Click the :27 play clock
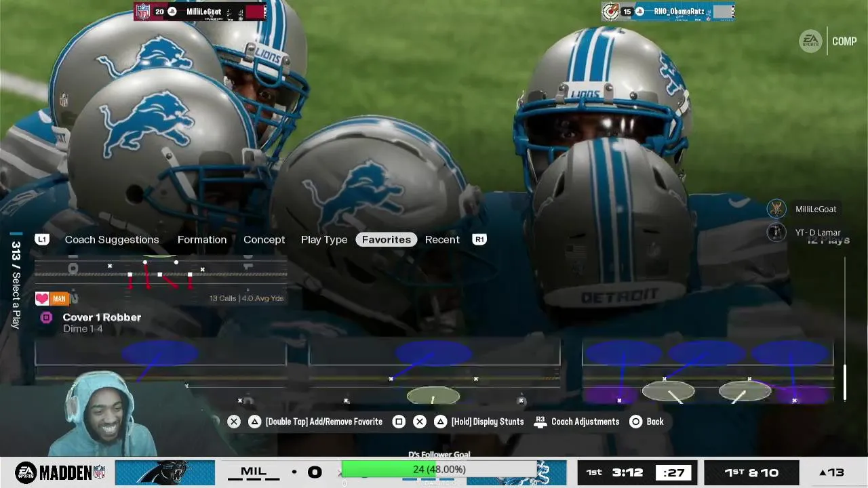Screen dimensions: 868x488 tap(674, 472)
